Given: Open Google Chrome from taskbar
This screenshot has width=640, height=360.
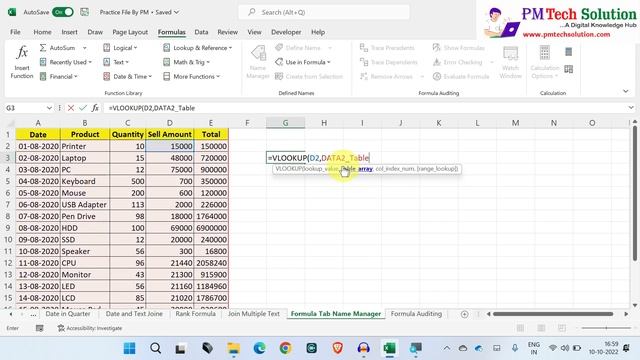Looking at the screenshot, I should [x=285, y=348].
